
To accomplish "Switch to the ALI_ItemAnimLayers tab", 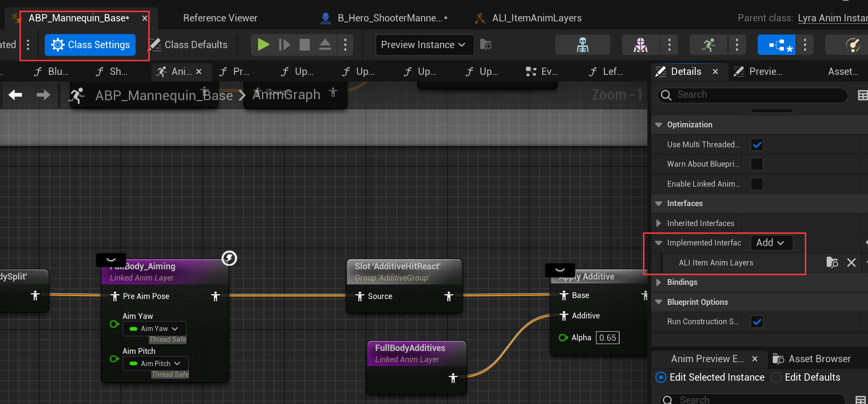I will click(536, 18).
